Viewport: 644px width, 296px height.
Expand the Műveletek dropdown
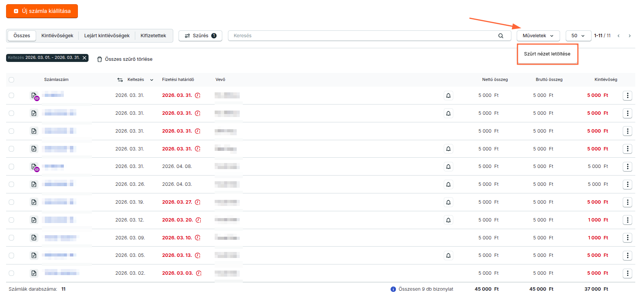538,36
